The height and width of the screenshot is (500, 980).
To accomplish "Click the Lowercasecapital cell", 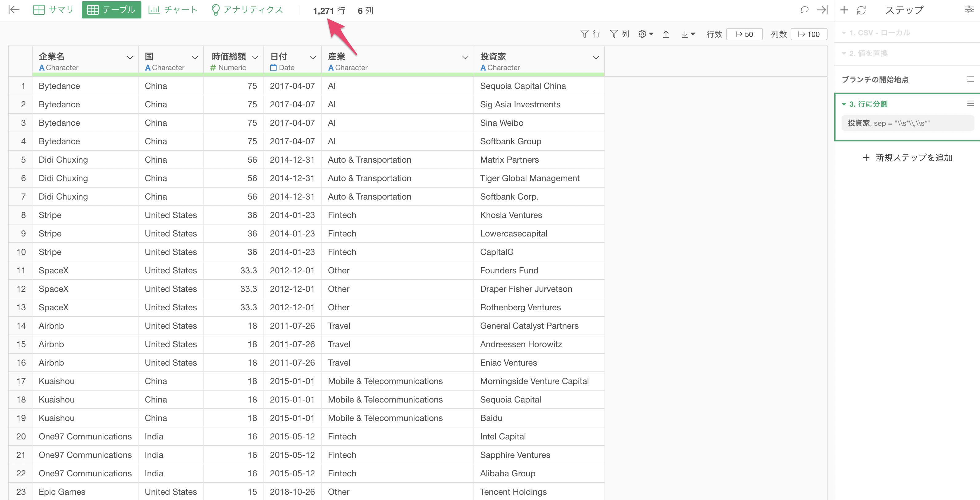I will pos(539,234).
